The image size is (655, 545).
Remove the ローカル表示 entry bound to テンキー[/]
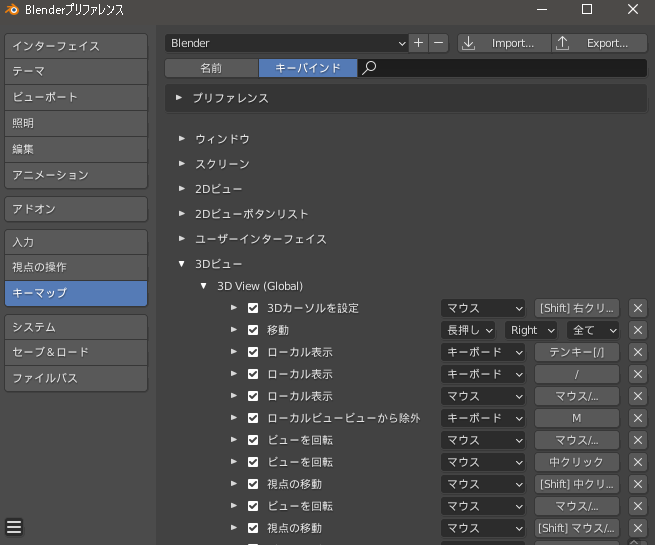point(637,352)
